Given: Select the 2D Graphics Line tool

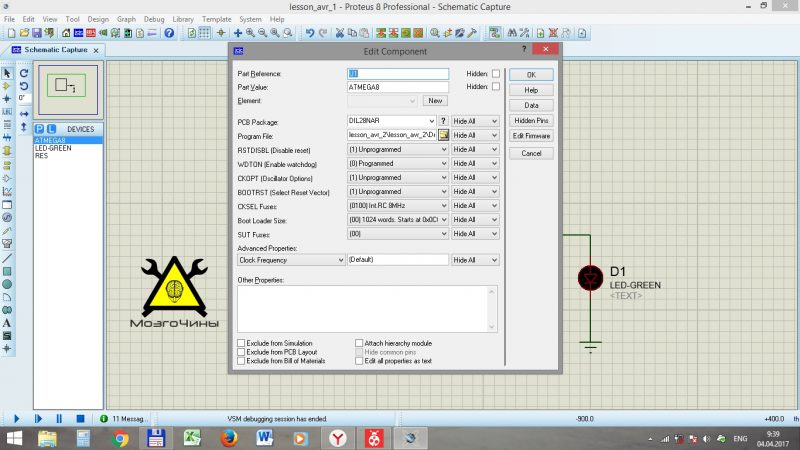Looking at the screenshot, I should point(7,258).
